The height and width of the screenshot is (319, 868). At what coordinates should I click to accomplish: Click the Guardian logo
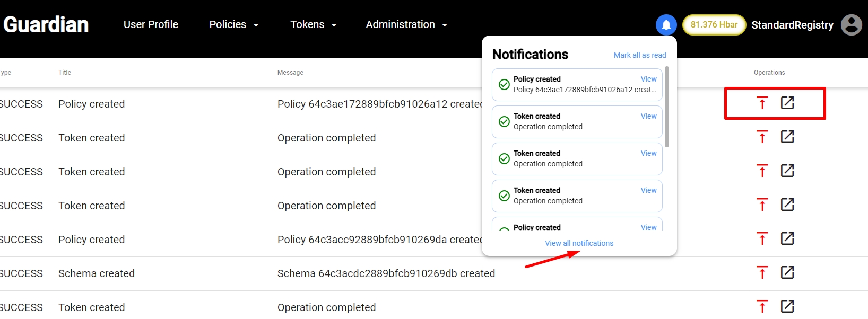[x=46, y=25]
